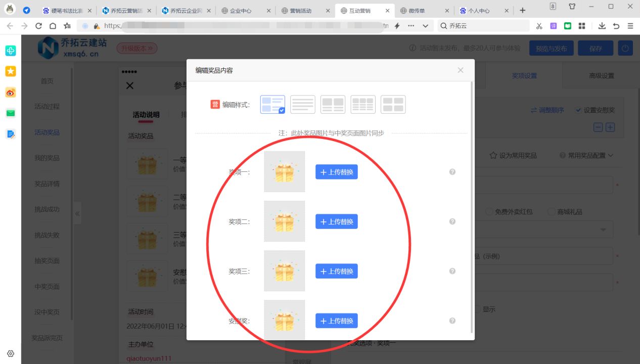
Task: Choose the image-beside-text editing style layout
Action: click(x=333, y=104)
